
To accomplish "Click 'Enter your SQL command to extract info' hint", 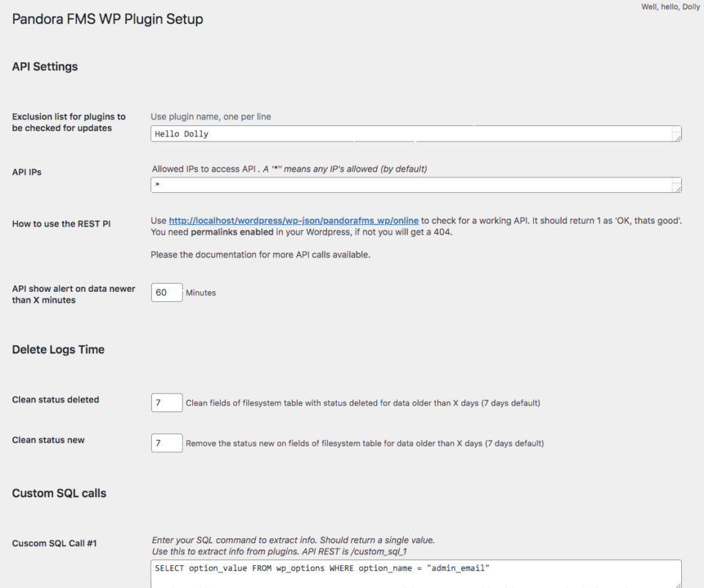I will (x=293, y=540).
